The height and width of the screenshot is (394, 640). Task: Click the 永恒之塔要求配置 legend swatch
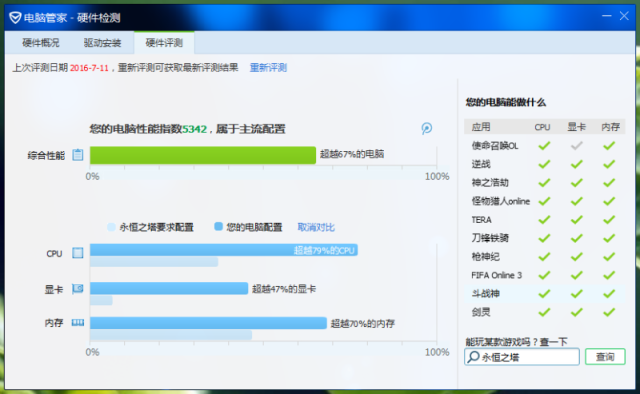click(111, 227)
